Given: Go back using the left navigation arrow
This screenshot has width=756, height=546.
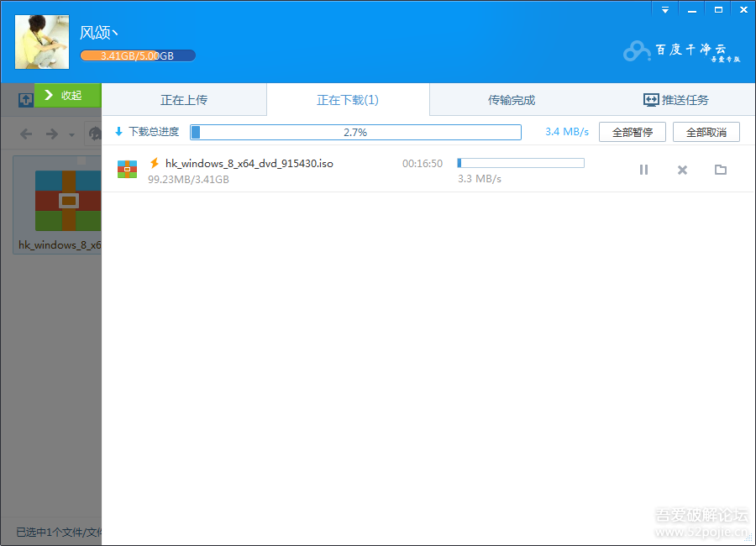Looking at the screenshot, I should click(x=25, y=133).
